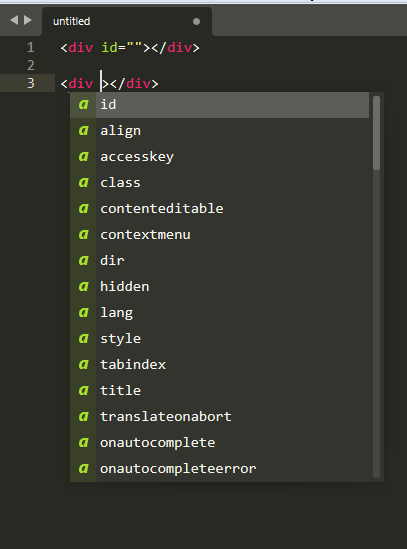407x549 pixels.
Task: Click attribute icon beside id
Action: point(83,105)
